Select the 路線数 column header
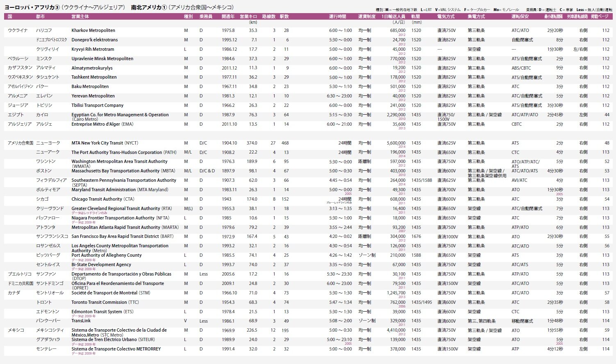Screen dimensions: 616x364 (268, 16)
